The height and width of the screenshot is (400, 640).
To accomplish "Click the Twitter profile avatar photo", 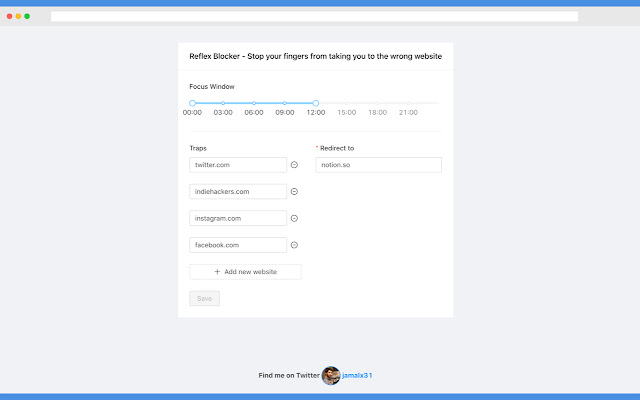I will tap(331, 376).
